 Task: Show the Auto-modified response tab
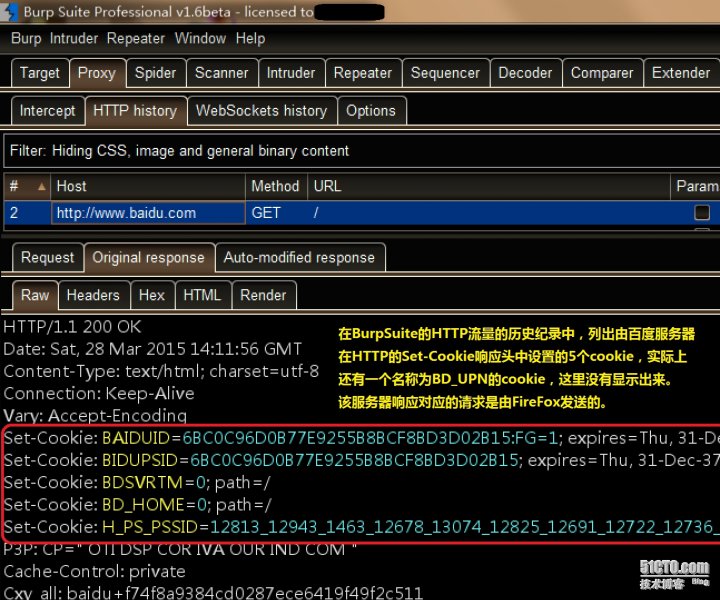[x=299, y=258]
